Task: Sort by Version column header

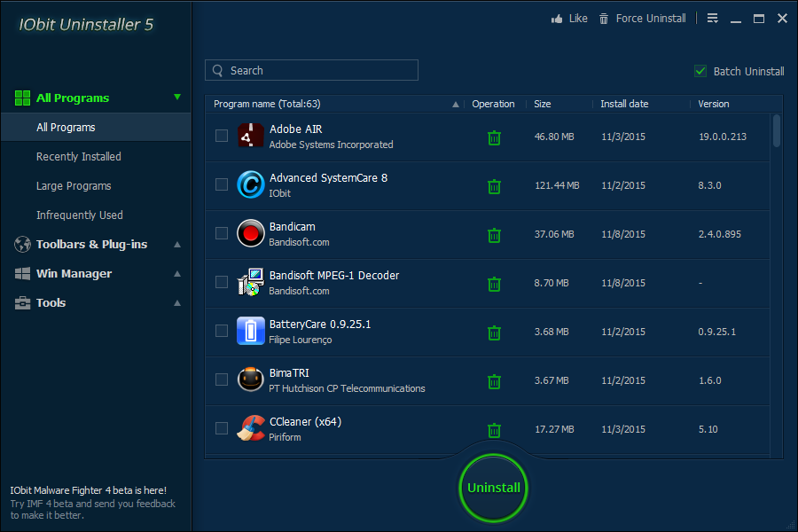Action: (713, 104)
